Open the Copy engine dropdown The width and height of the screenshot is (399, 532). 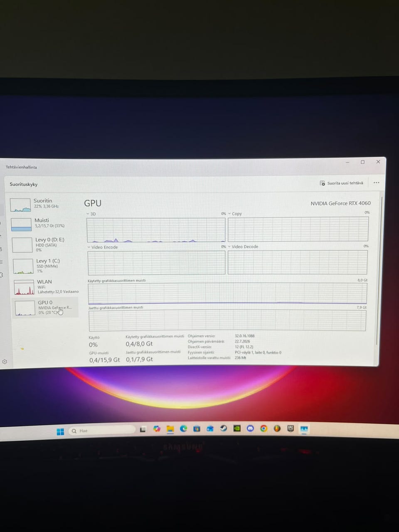pyautogui.click(x=235, y=214)
